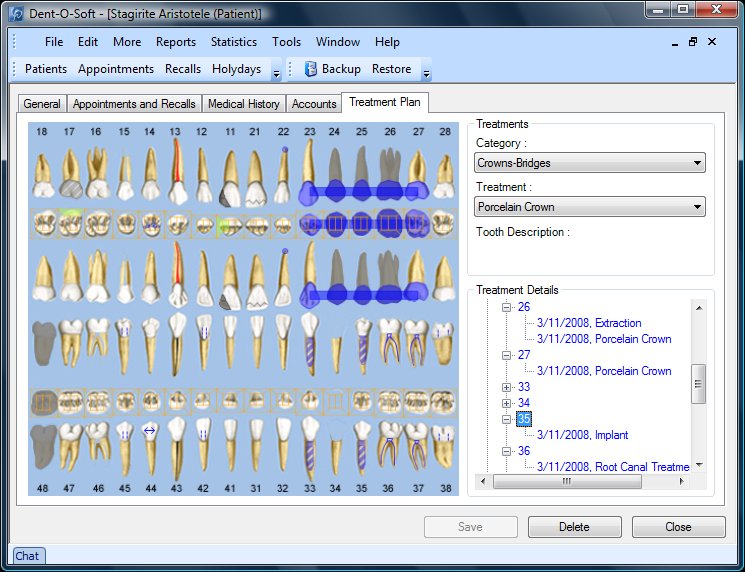Open the File menu

[x=54, y=42]
